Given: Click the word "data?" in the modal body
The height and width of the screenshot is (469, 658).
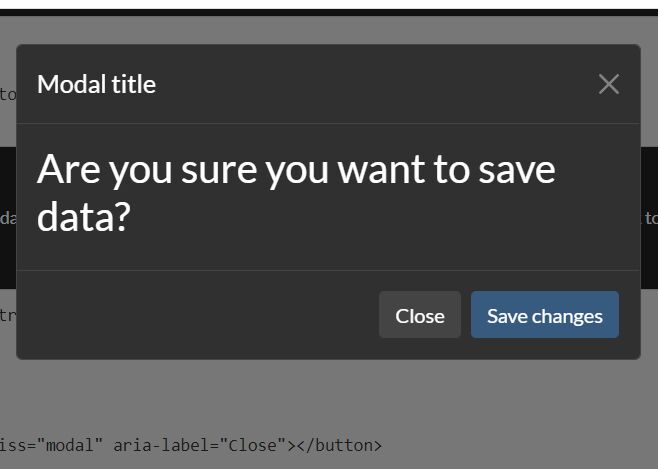Looking at the screenshot, I should tap(84, 217).
